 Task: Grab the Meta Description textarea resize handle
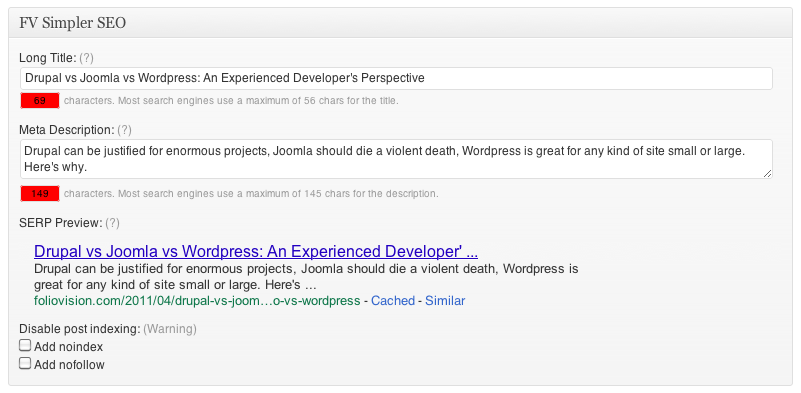click(767, 174)
